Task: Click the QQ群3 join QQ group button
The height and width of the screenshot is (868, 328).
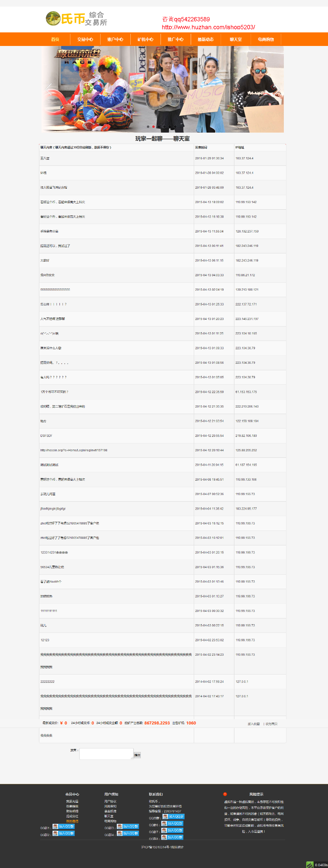Action: (x=128, y=826)
